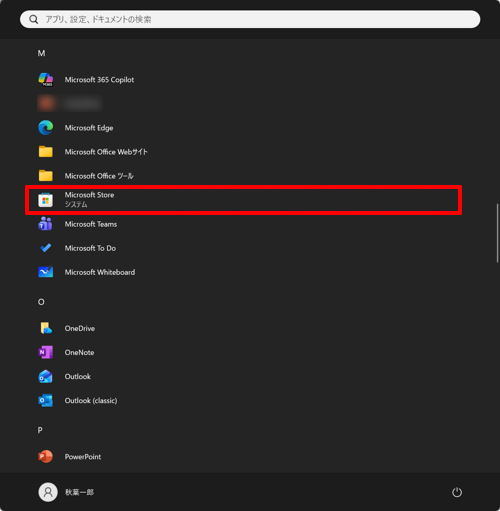The width and height of the screenshot is (500, 511).
Task: Launch Microsoft Whiteboard icon
Action: click(45, 272)
